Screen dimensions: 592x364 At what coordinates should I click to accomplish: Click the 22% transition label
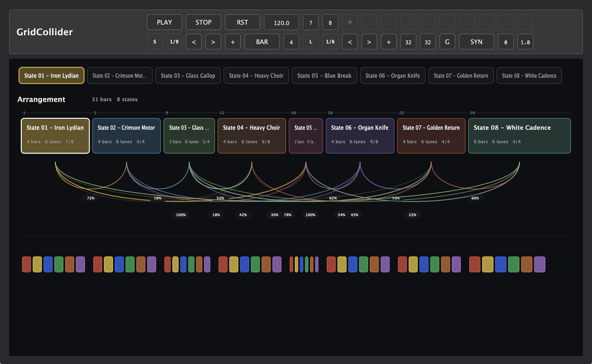point(413,215)
